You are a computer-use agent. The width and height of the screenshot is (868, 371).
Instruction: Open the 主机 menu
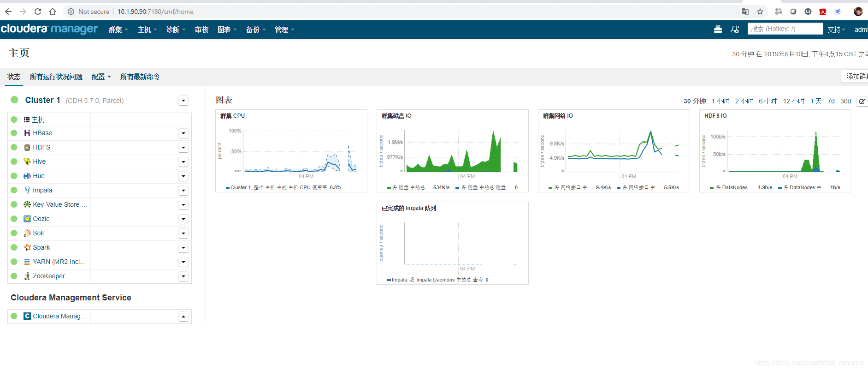pos(147,30)
